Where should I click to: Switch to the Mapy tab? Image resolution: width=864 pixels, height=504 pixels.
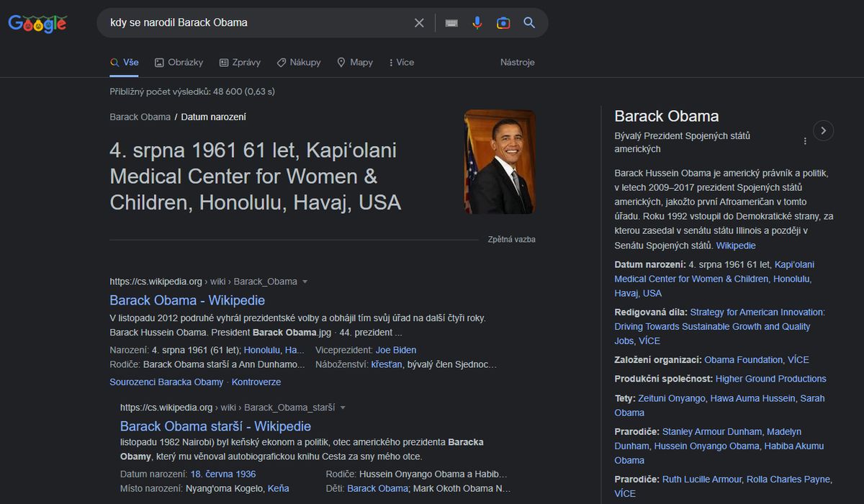tap(355, 63)
